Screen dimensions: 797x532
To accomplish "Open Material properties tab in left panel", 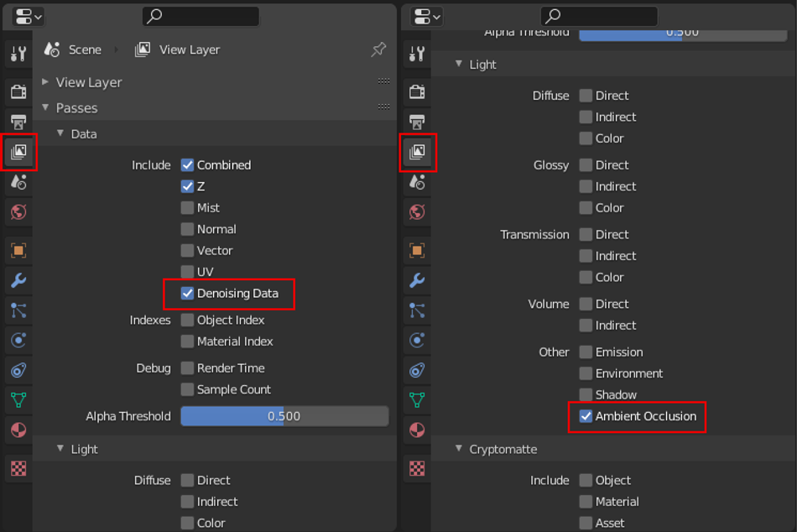I will (18, 430).
